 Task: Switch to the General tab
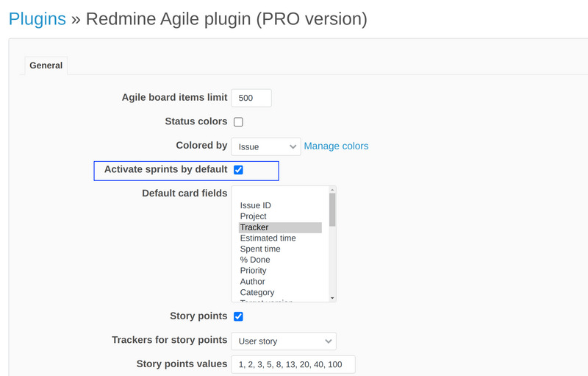46,65
